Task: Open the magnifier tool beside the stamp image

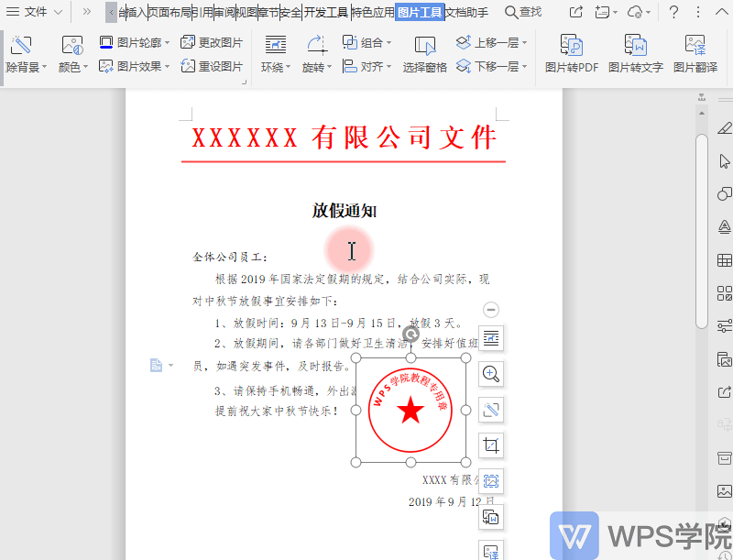Action: 491,374
